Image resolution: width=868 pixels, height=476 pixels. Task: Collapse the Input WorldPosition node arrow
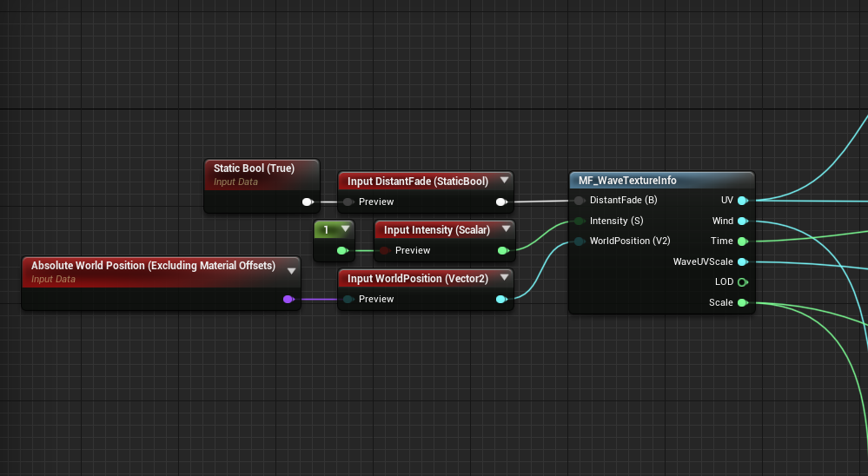point(502,278)
